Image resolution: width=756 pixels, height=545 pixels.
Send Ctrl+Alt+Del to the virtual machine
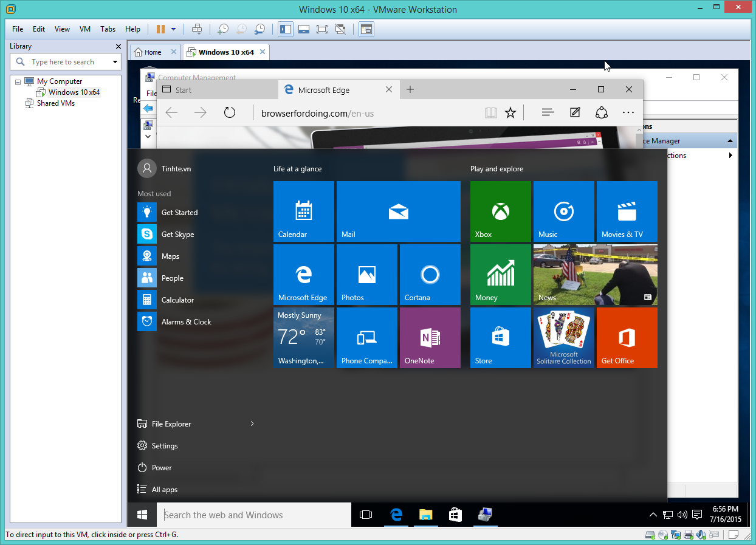click(x=197, y=29)
